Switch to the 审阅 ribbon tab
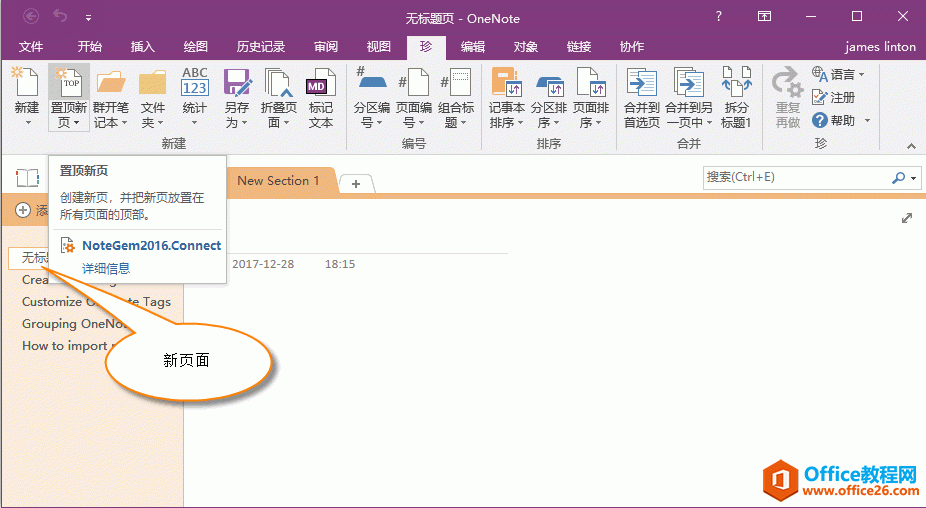 pyautogui.click(x=326, y=47)
